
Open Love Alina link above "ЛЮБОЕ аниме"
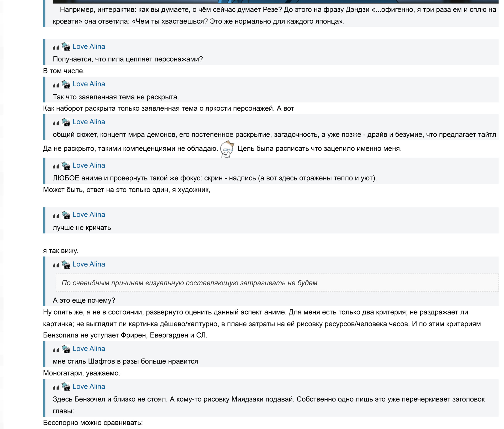point(89,165)
